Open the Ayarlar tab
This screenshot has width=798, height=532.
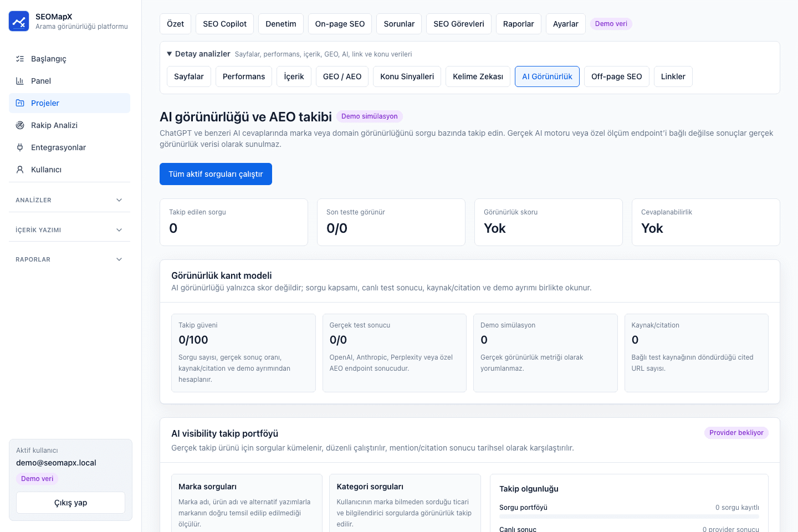[x=566, y=24]
